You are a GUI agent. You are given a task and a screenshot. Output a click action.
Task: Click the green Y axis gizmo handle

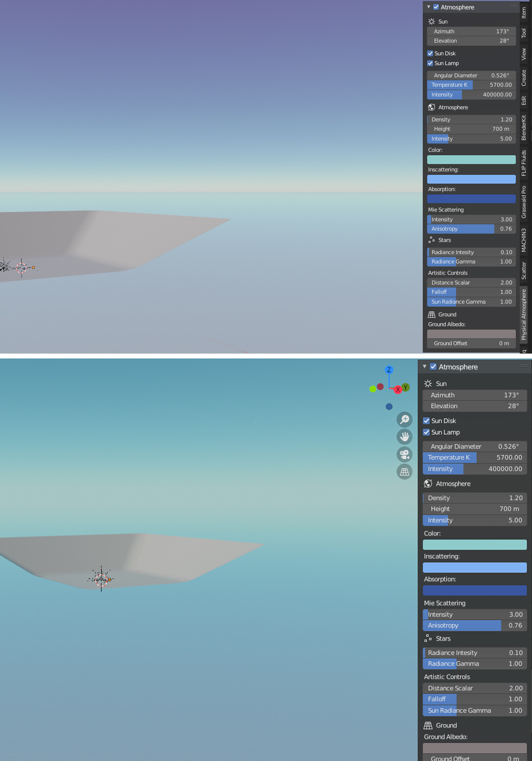(x=406, y=387)
